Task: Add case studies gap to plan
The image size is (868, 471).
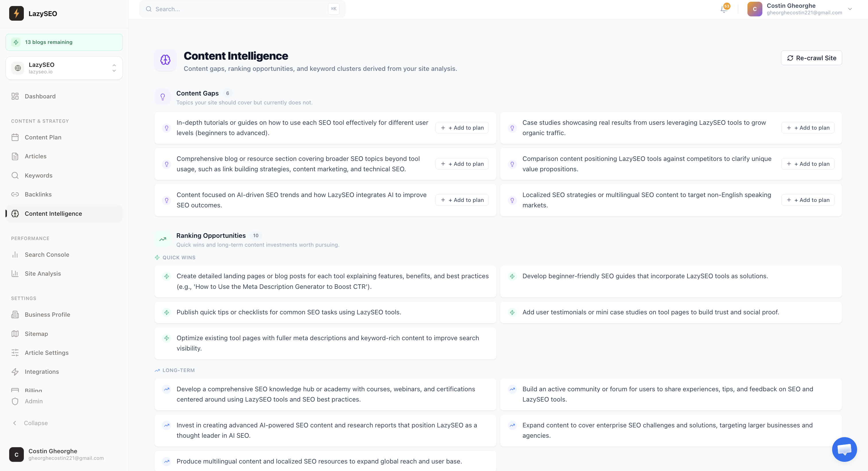Action: click(808, 128)
